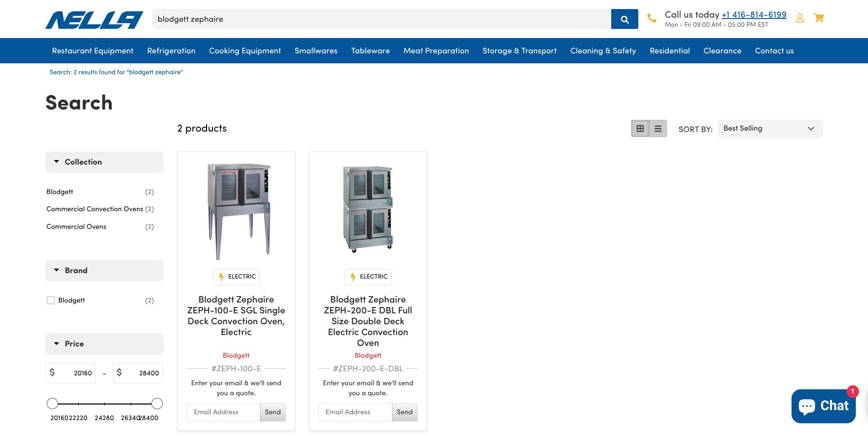Open the Chat widget
The width and height of the screenshot is (868, 435).
tap(823, 406)
